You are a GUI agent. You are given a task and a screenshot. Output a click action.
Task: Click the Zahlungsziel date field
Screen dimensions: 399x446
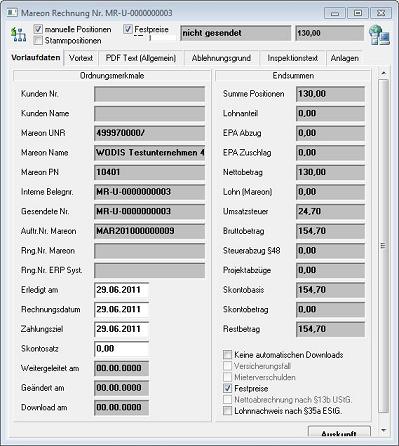[121, 329]
